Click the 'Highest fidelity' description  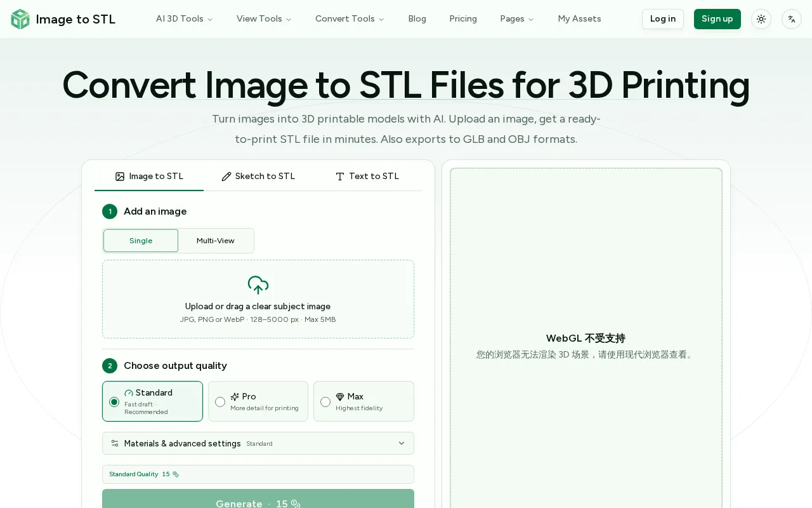(x=359, y=408)
